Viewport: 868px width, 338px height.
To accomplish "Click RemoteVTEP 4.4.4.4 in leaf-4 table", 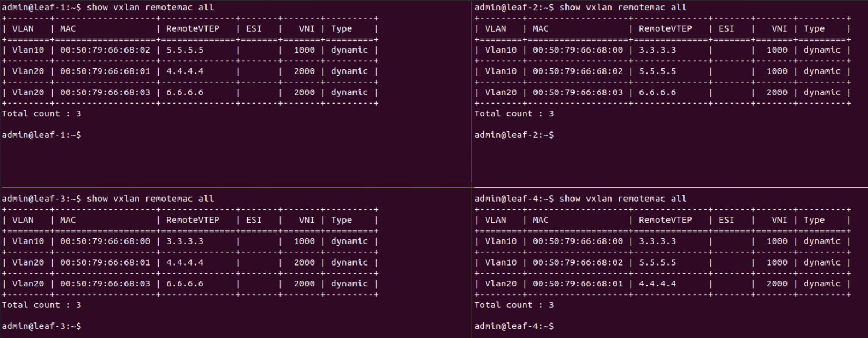I will [x=657, y=284].
